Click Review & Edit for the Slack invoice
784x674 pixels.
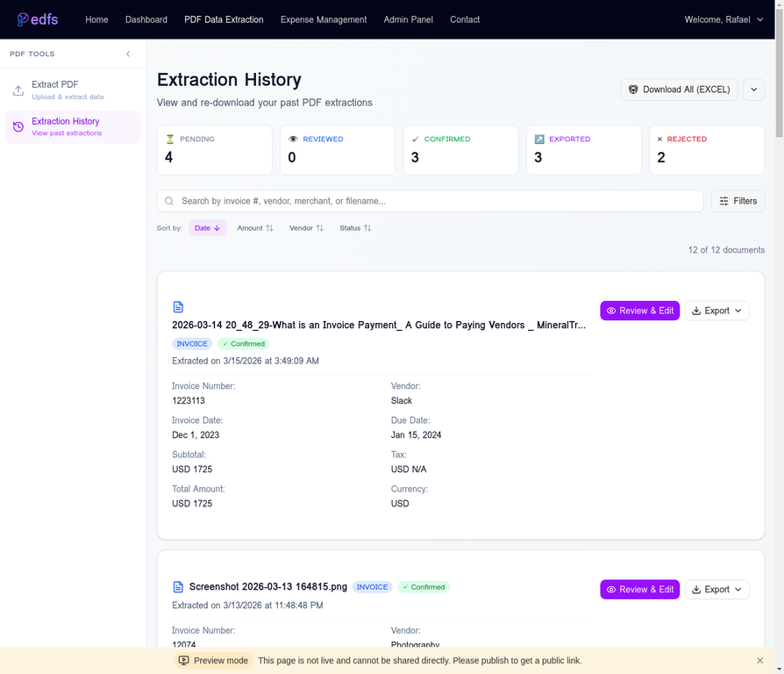(x=639, y=311)
